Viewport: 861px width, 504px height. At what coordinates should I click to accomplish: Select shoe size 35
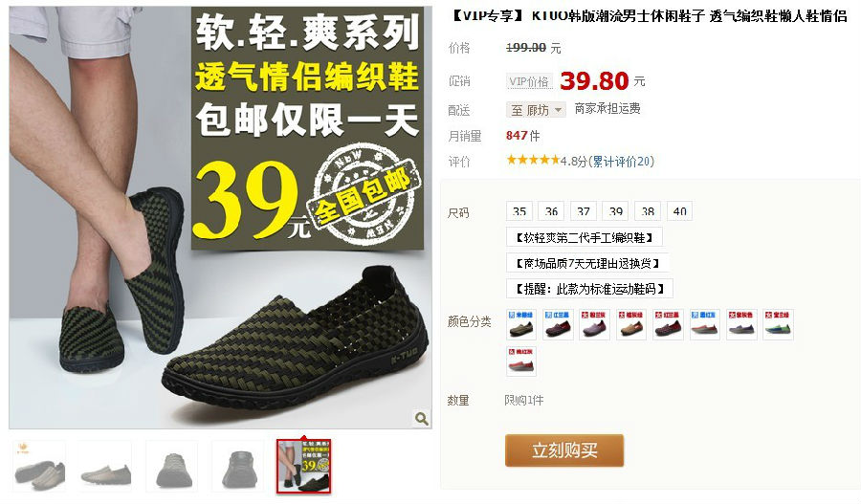pyautogui.click(x=519, y=211)
